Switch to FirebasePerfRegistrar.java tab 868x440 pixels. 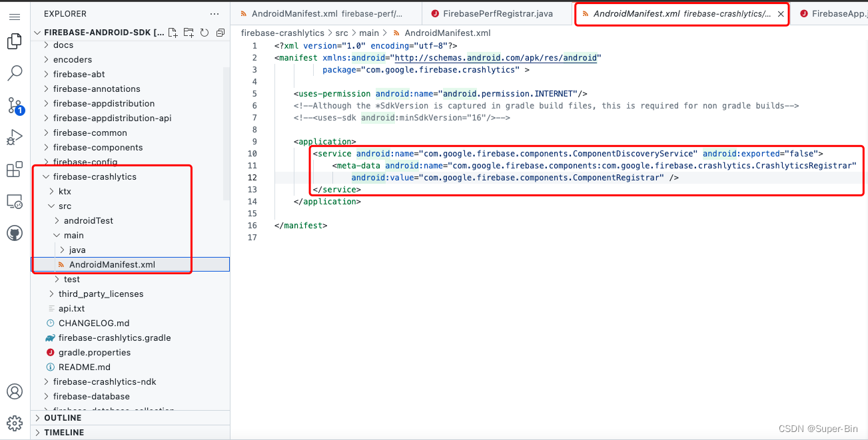(x=498, y=13)
